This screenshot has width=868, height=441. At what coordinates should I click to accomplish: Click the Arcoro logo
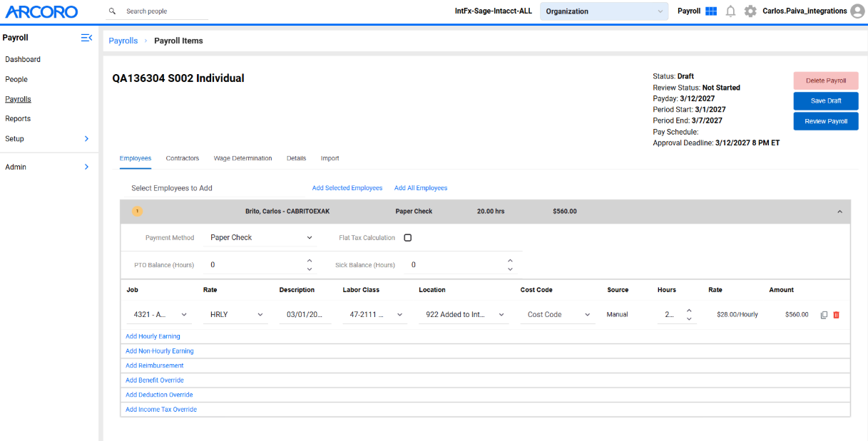coord(41,11)
